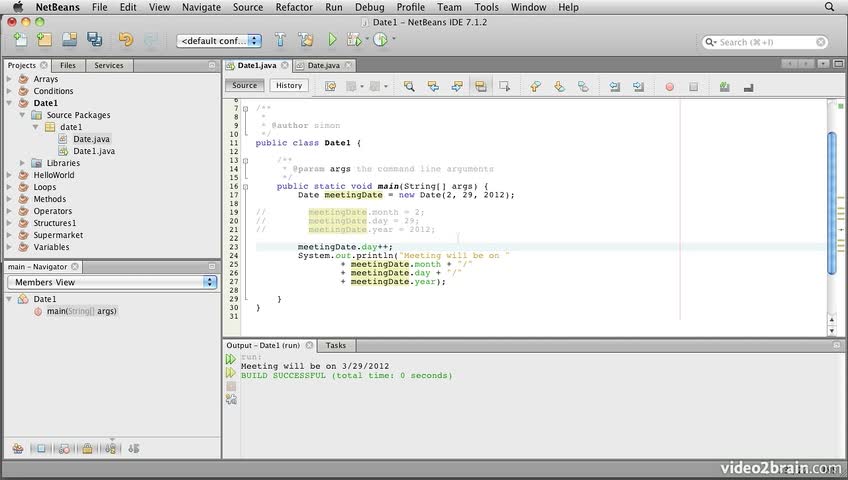The height and width of the screenshot is (480, 848).
Task: Click the Run Project green play icon
Action: pyautogui.click(x=333, y=41)
